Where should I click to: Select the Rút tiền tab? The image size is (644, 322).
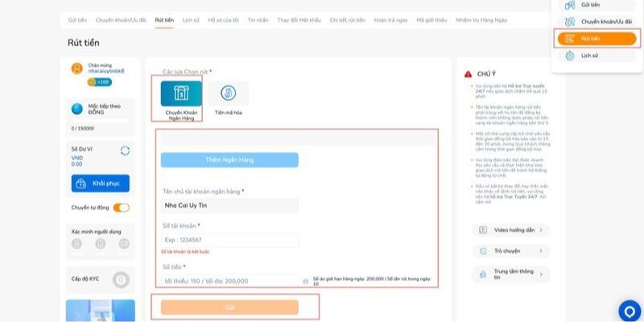click(x=164, y=20)
